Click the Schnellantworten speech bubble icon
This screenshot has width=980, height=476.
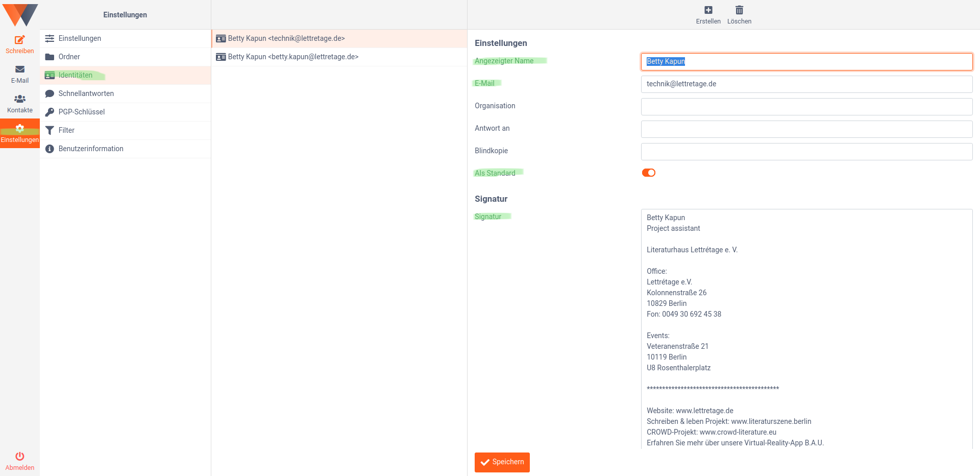tap(50, 93)
